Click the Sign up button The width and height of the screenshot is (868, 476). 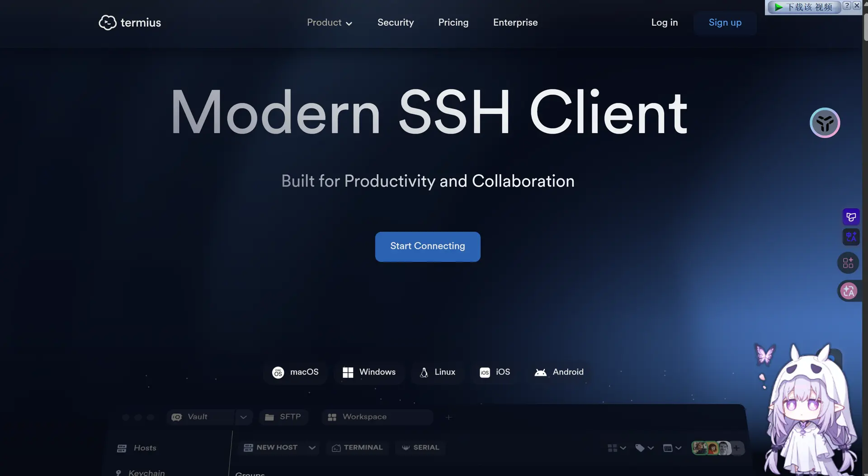[725, 23]
